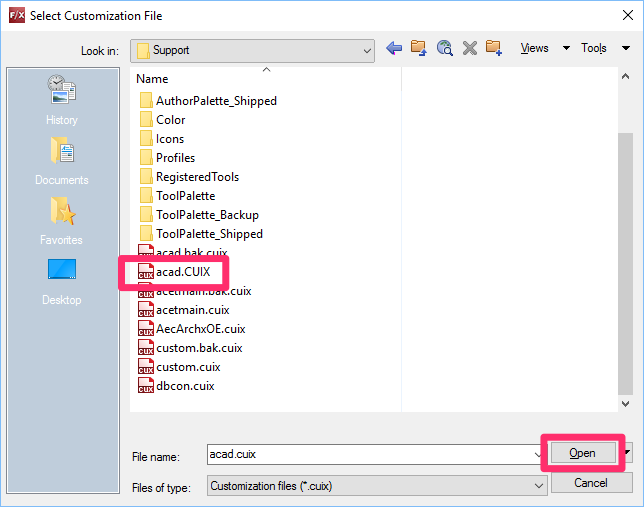Screen dimensions: 644x507
Task: Go up one folder level
Action: 419,48
